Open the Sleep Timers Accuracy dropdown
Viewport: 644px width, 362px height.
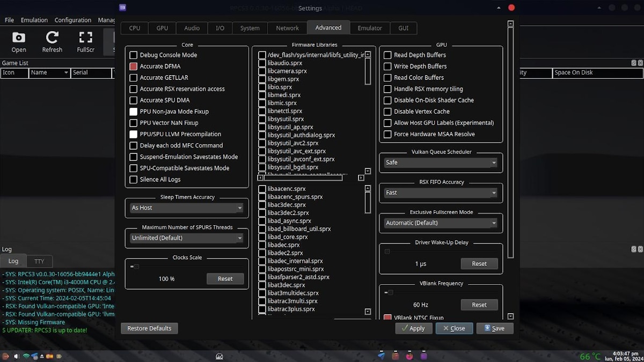click(187, 208)
